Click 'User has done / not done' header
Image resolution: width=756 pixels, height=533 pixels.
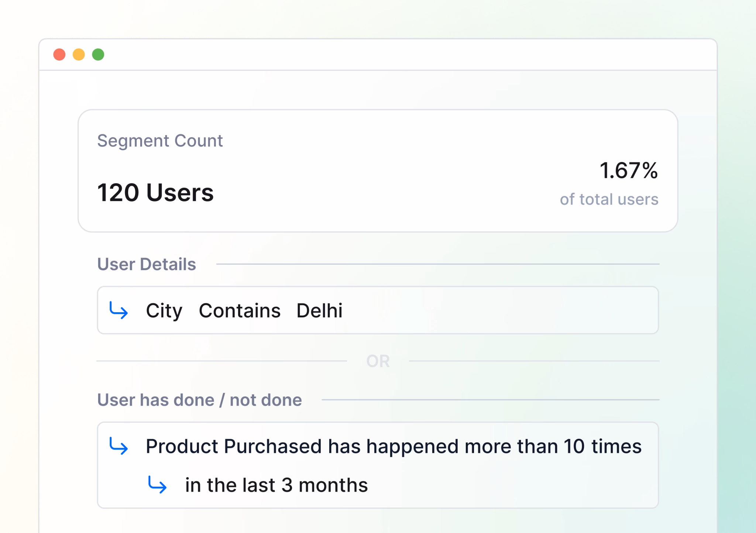(199, 400)
